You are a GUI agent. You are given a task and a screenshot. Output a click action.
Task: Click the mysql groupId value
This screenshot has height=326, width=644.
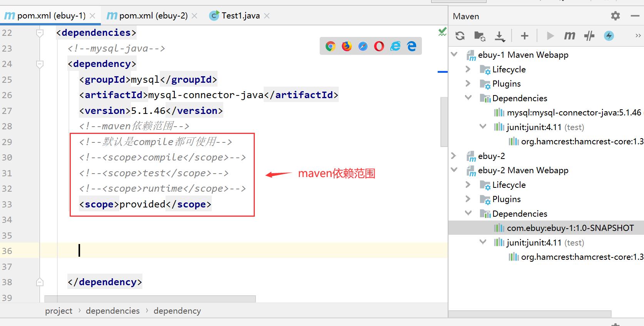coord(145,79)
